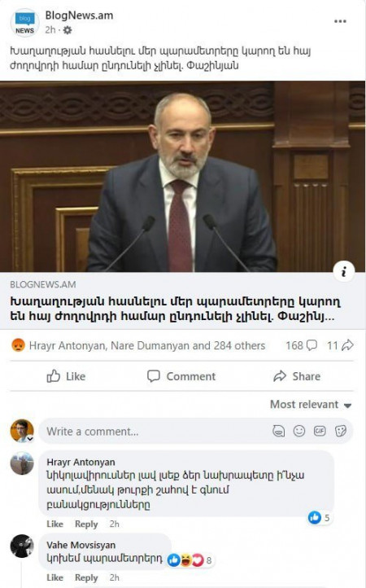The width and height of the screenshot is (366, 588).
Task: Open the post options three-dots menu
Action: pos(340,21)
